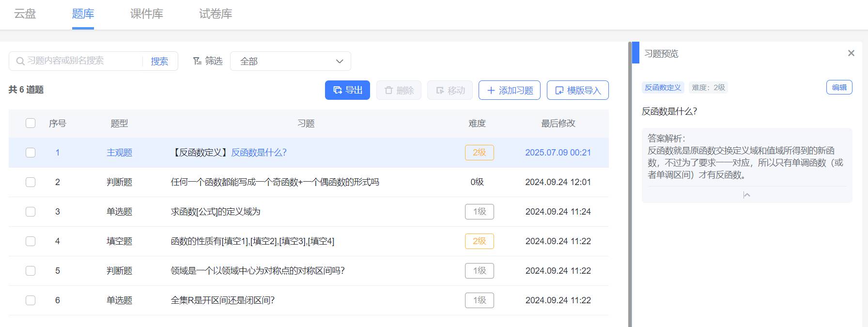This screenshot has height=327, width=868.
Task: Check the box for question 6
Action: point(31,300)
